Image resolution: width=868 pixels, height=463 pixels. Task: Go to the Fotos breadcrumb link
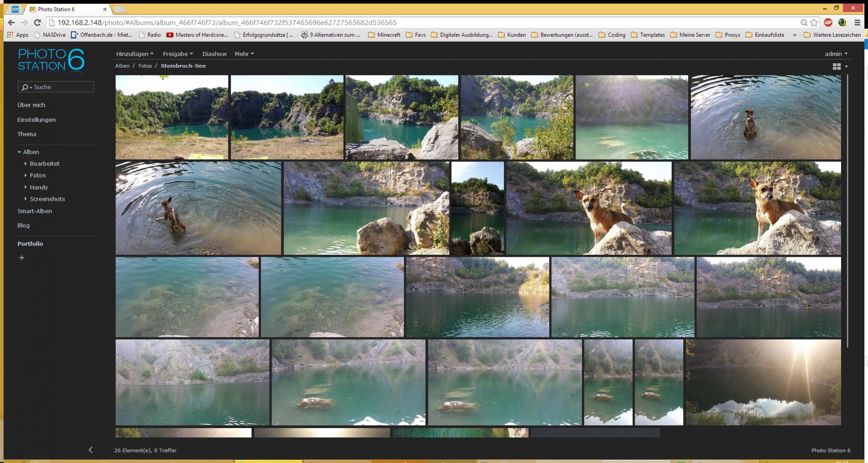(145, 66)
